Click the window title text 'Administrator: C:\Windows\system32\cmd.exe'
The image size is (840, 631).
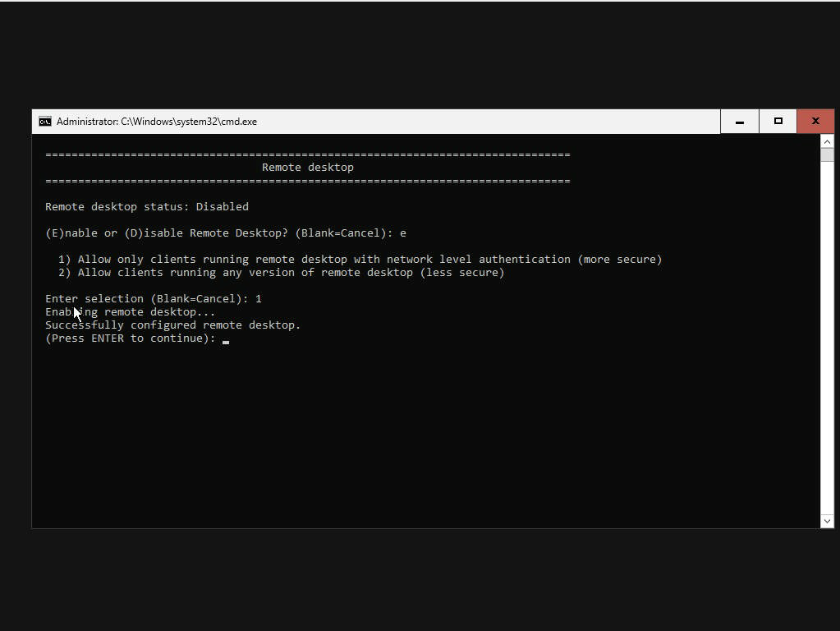[x=156, y=122]
